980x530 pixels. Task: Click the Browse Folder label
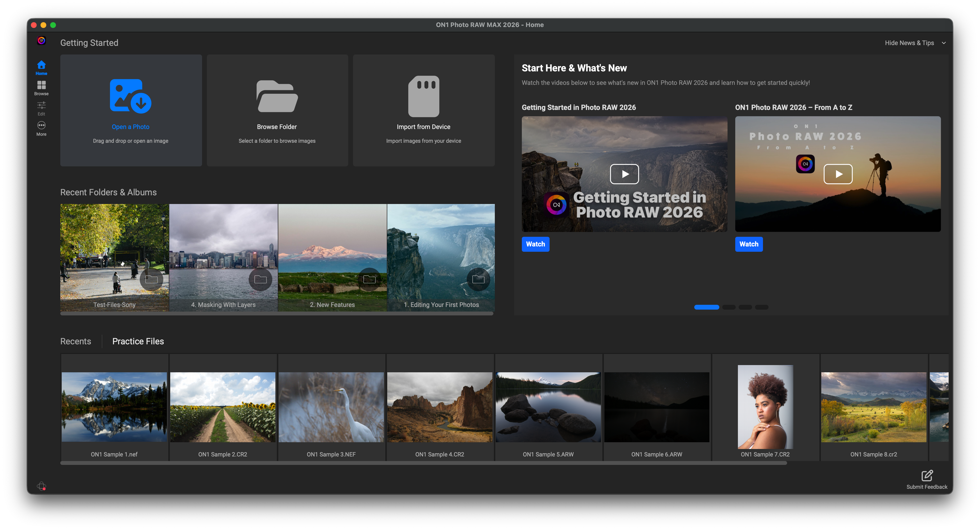pyautogui.click(x=277, y=127)
